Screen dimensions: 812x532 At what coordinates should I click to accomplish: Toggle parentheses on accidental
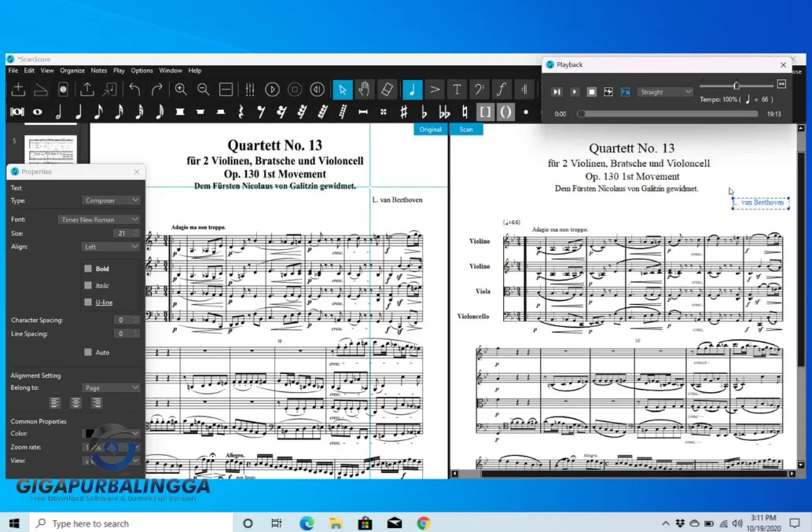point(505,112)
